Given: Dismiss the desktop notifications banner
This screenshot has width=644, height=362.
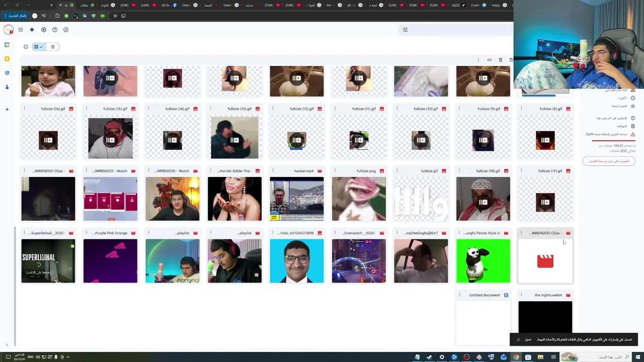Looking at the screenshot, I should 518,339.
